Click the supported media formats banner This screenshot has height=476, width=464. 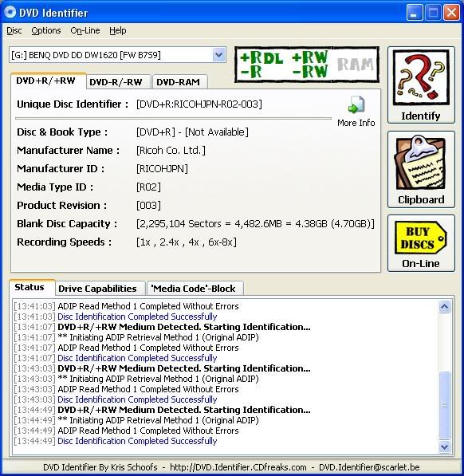(307, 65)
